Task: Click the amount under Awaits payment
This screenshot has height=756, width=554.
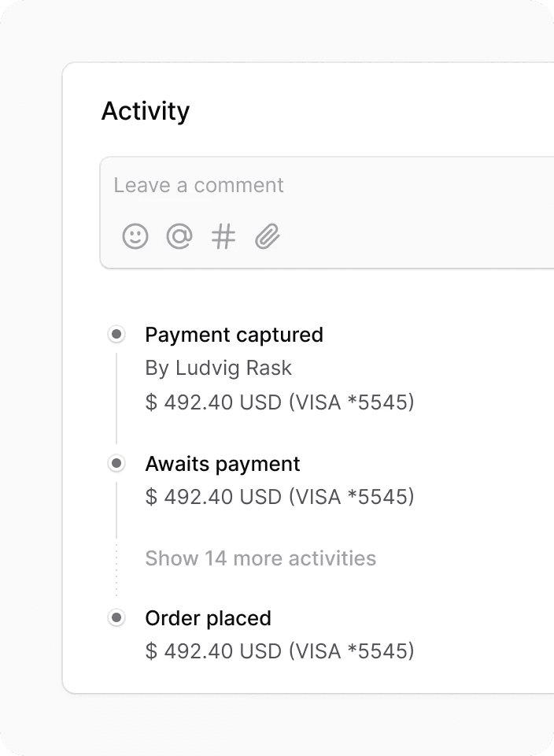Action: [x=279, y=497]
